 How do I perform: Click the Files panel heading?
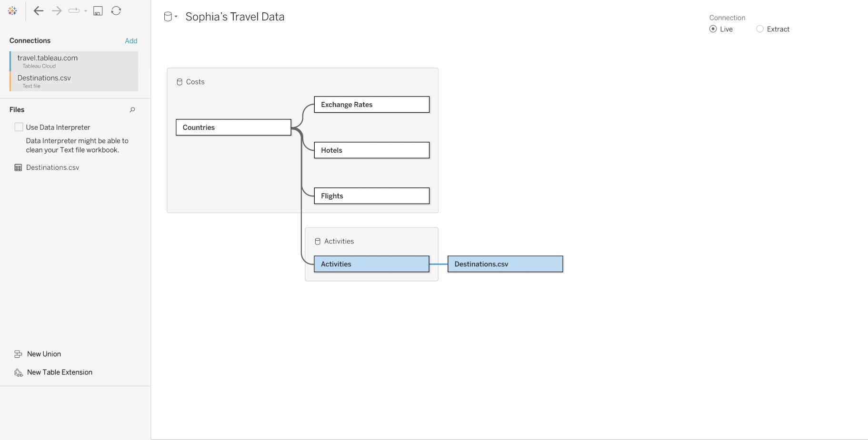click(x=17, y=110)
